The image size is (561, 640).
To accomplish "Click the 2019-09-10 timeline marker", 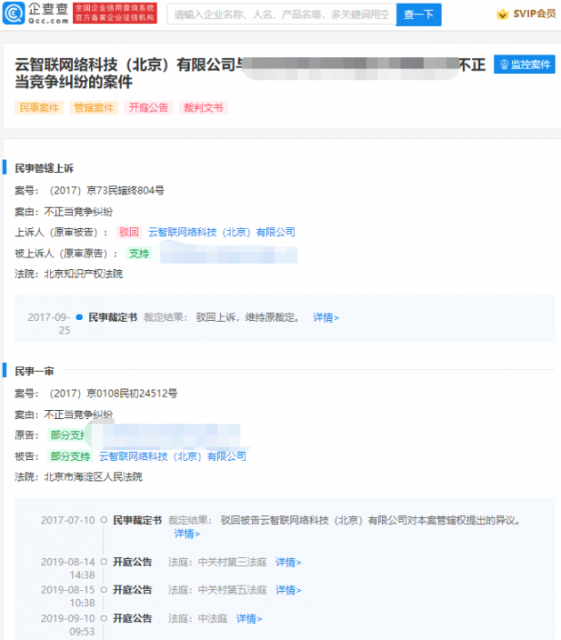I will pyautogui.click(x=104, y=618).
